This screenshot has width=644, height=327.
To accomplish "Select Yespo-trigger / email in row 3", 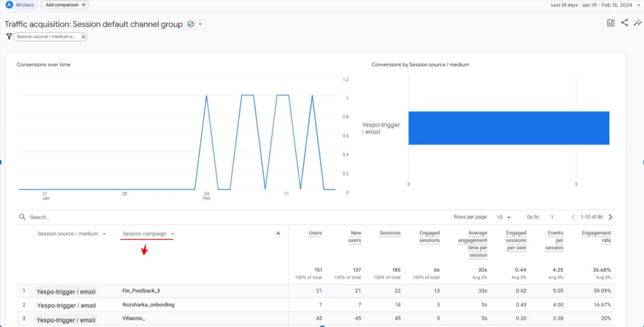I will [x=66, y=320].
